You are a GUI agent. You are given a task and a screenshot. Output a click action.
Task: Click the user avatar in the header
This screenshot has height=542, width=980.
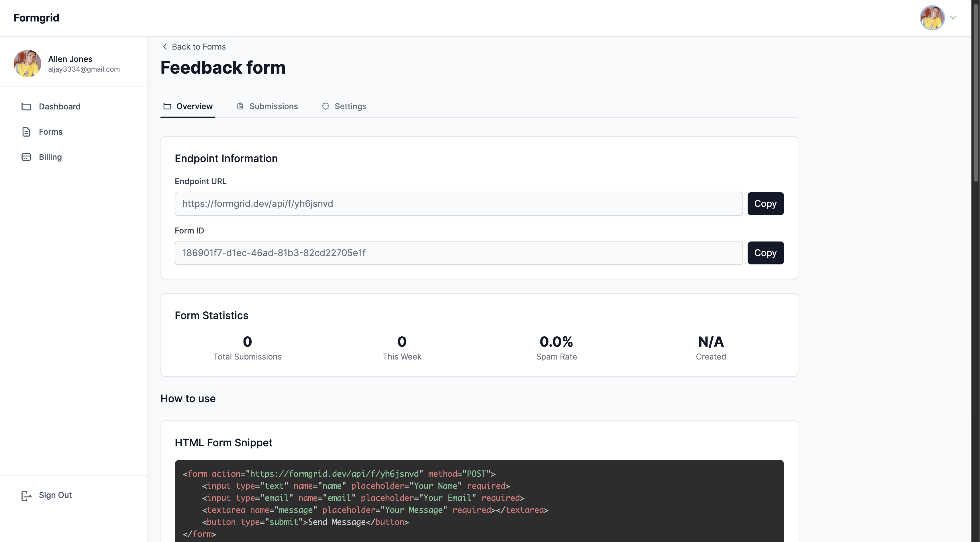tap(932, 18)
